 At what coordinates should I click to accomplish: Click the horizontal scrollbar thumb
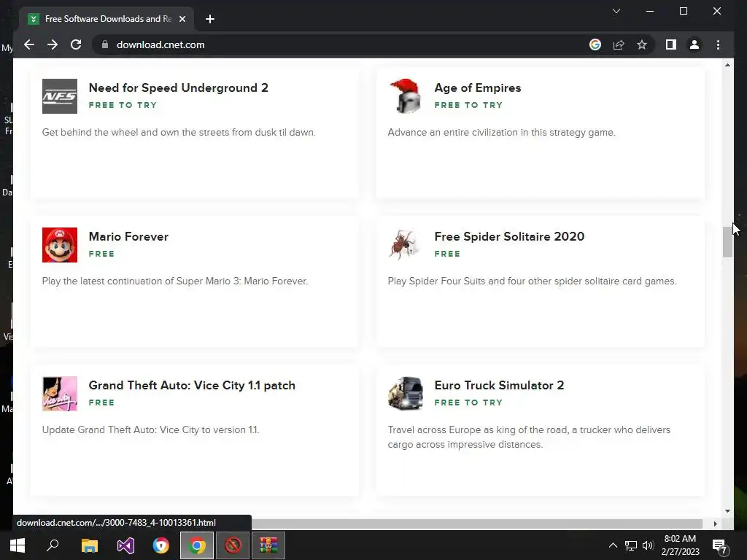pyautogui.click(x=476, y=524)
